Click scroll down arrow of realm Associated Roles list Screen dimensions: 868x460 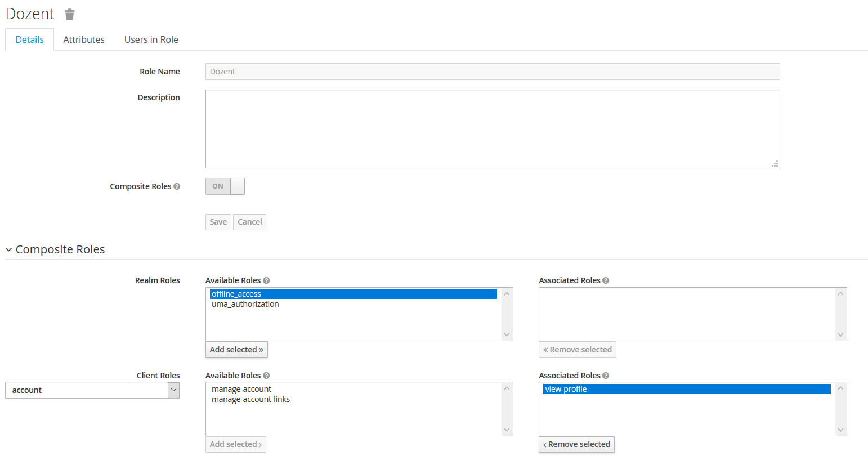(840, 334)
